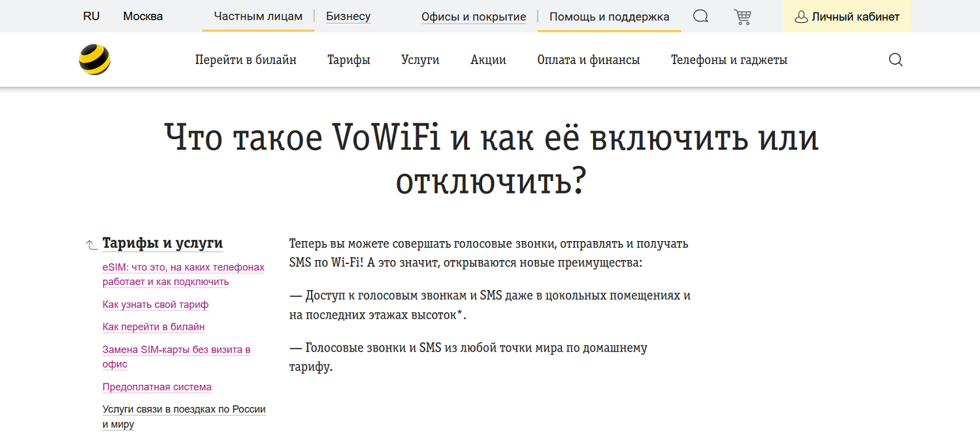Click bullet text Голосовые звонки и SMS из любой
The height and width of the screenshot is (441, 980).
468,357
